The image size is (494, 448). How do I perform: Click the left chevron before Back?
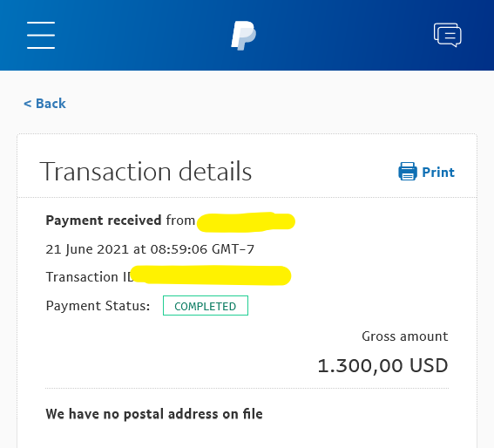coord(27,104)
